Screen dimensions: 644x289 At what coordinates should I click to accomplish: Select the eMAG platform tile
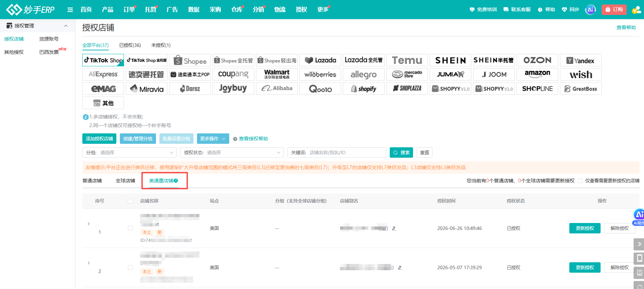(x=103, y=89)
